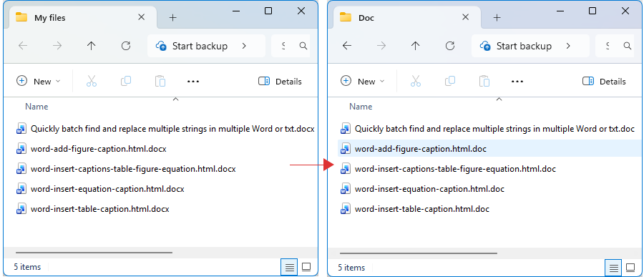The image size is (644, 277).
Task: Click horizontal scrollbar in My files window
Action: (94, 253)
